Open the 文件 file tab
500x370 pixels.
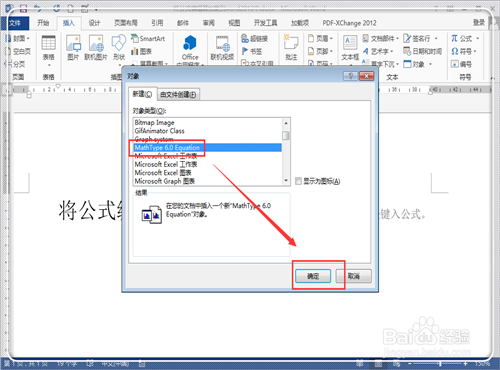pyautogui.click(x=15, y=23)
